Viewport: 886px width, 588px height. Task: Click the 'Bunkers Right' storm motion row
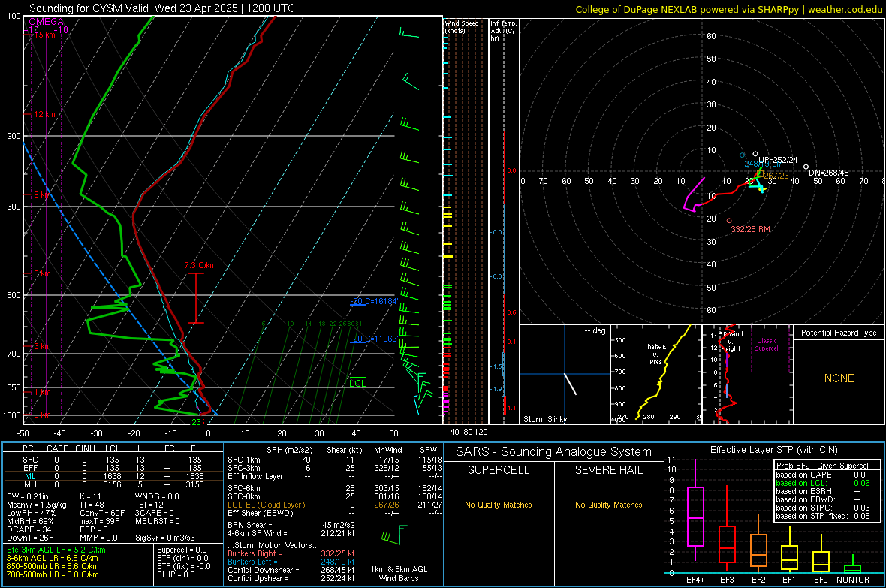coord(291,553)
